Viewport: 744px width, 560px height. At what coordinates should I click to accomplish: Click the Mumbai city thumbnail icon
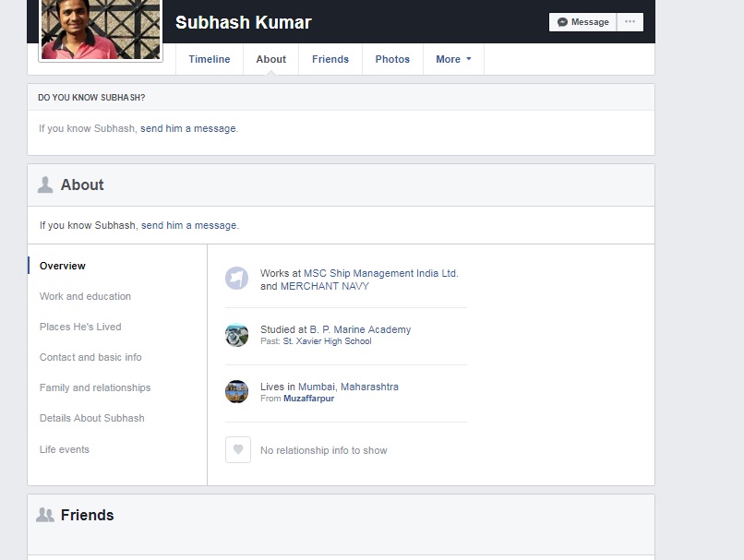click(237, 392)
